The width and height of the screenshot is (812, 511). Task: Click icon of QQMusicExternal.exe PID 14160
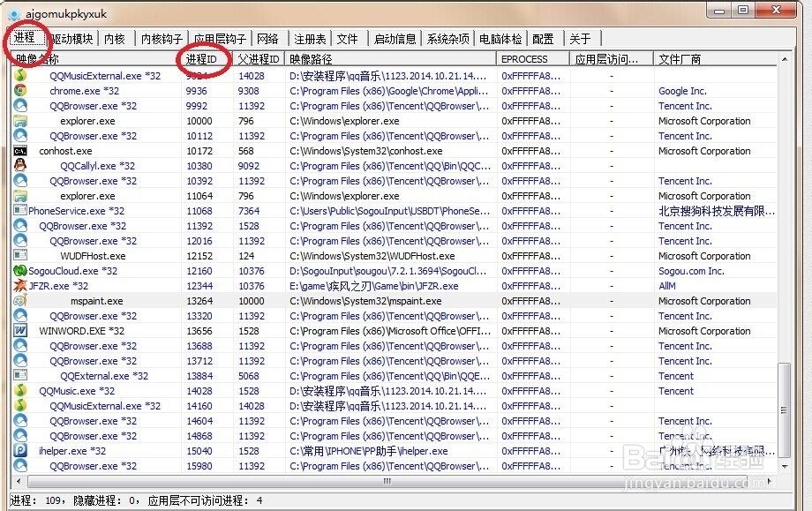20,406
